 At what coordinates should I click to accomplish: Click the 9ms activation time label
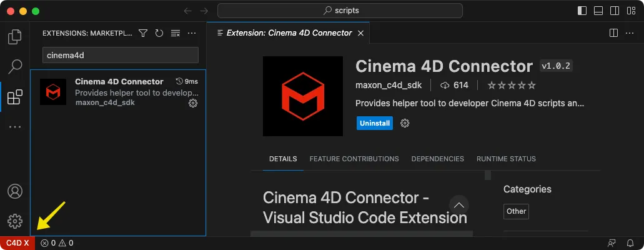tap(187, 81)
